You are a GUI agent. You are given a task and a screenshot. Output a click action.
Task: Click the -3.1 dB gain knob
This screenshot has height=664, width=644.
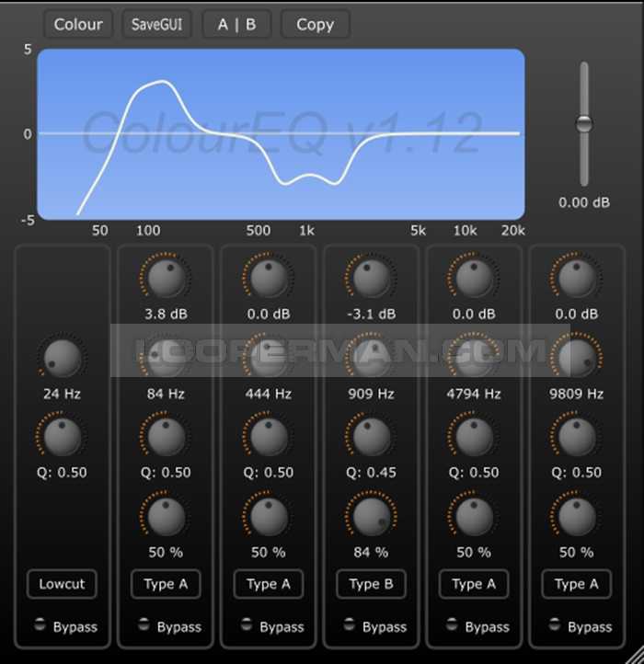click(x=371, y=279)
